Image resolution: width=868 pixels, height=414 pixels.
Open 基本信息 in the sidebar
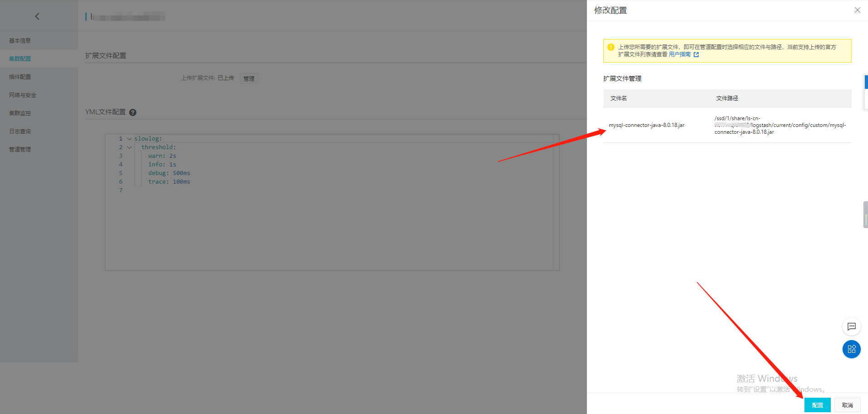point(20,41)
